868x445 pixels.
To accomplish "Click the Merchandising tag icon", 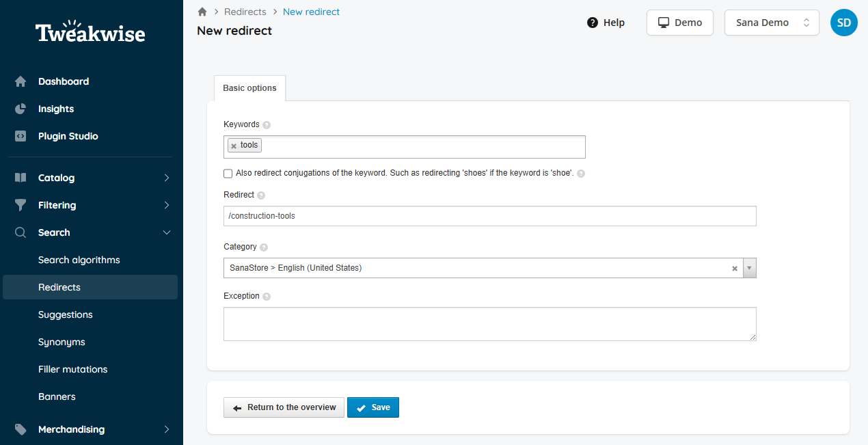I will (21, 429).
